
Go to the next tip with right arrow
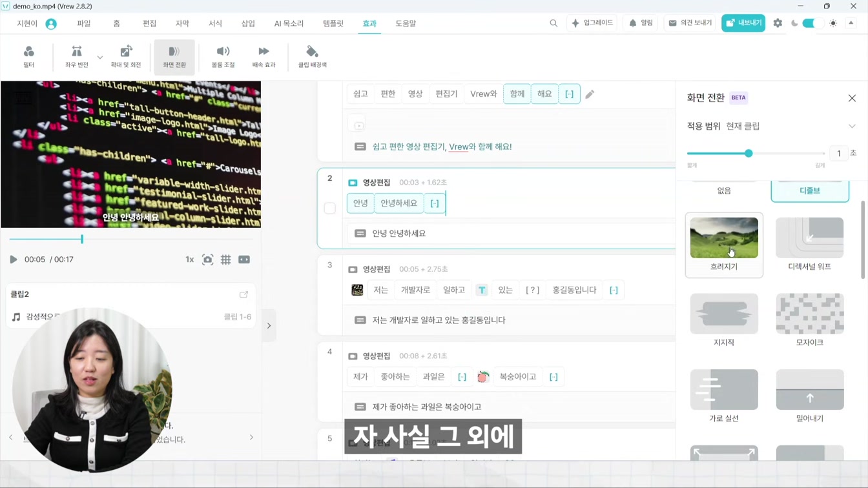251,438
